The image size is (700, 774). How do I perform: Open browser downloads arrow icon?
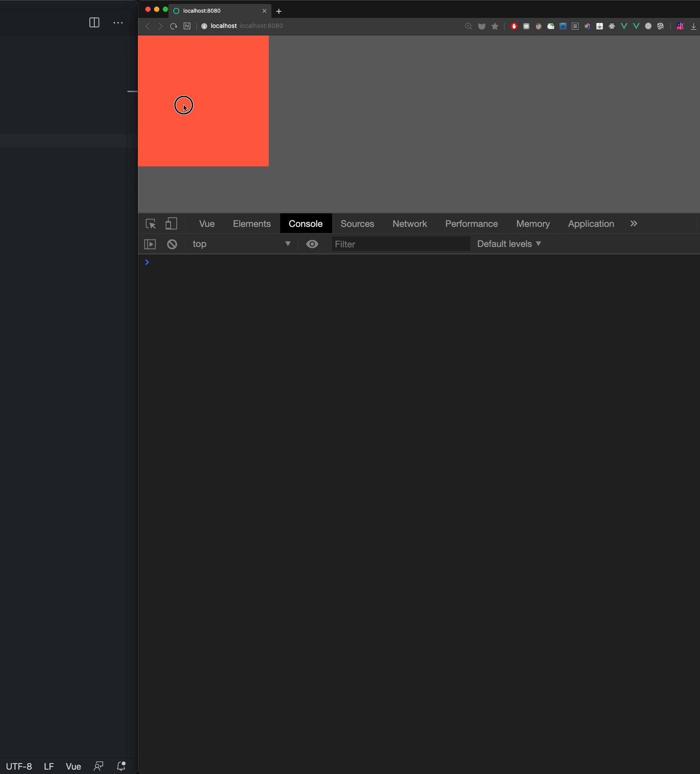(693, 26)
